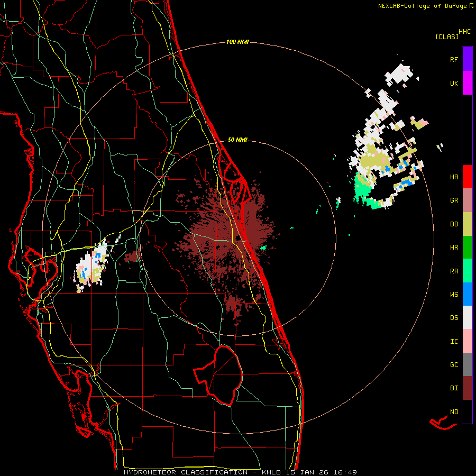The height and width of the screenshot is (476, 476).
Task: Click the HA red legend swatch
Action: pos(467,177)
